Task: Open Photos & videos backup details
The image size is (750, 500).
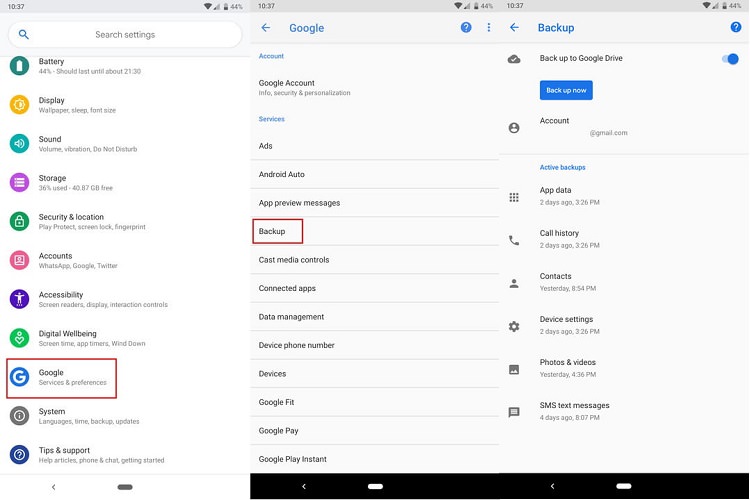Action: 624,368
